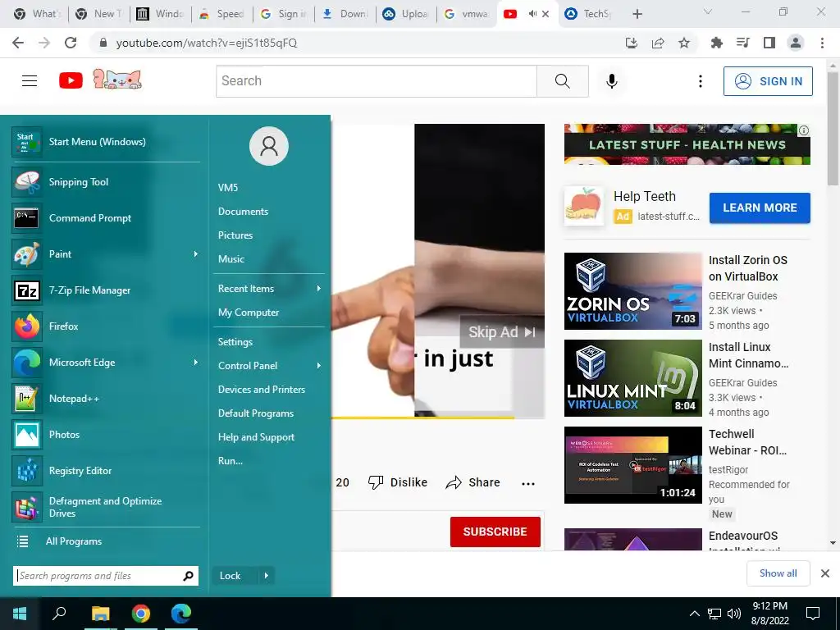Click the Windows Start button
Screen dimensions: 840x630
pos(20,614)
